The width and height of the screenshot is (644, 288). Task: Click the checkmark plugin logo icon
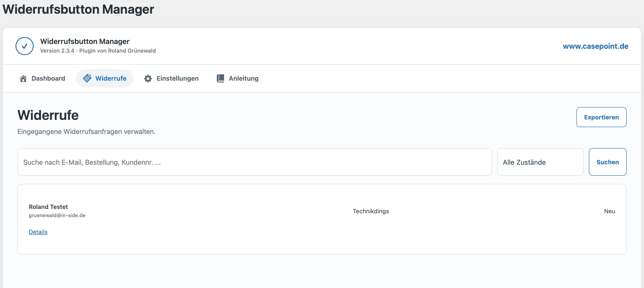click(25, 46)
